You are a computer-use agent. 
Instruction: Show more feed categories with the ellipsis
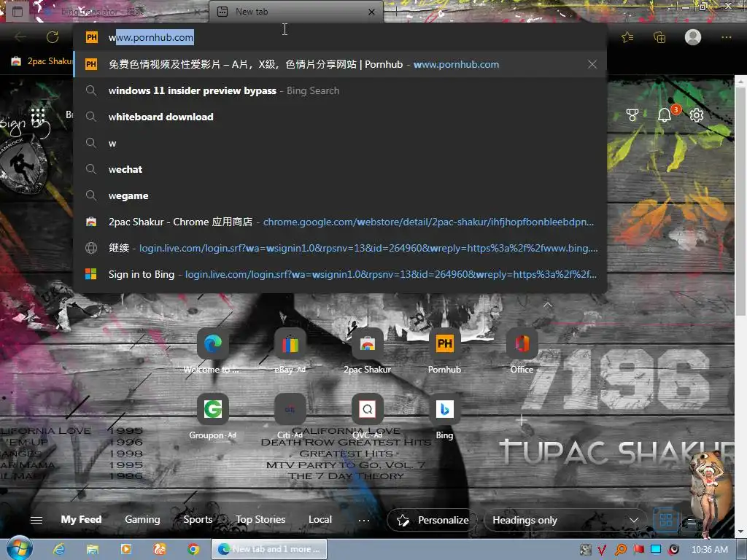tap(364, 520)
